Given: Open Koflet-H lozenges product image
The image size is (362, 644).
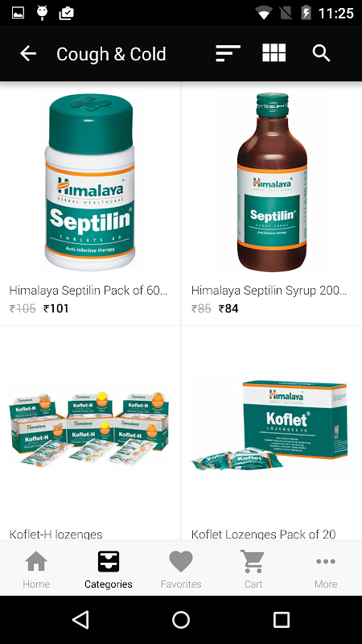Looking at the screenshot, I should click(90, 427).
